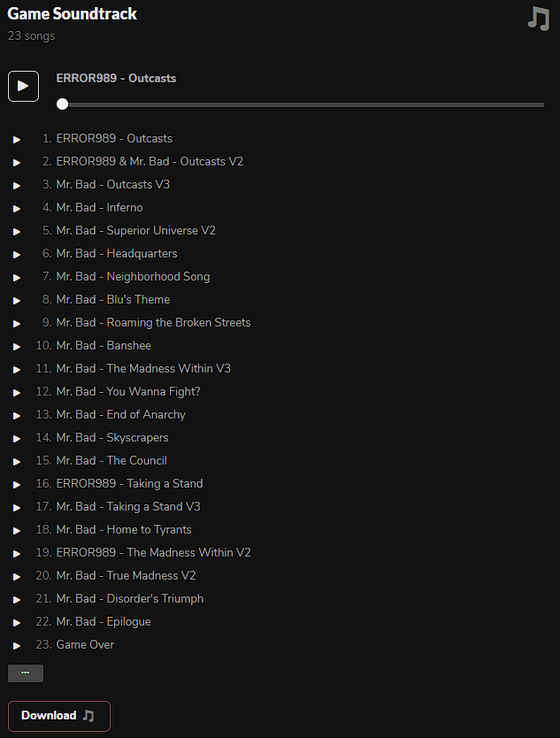Select Mr. Bad - End of Anarchy title
560x738 pixels.
pos(121,415)
